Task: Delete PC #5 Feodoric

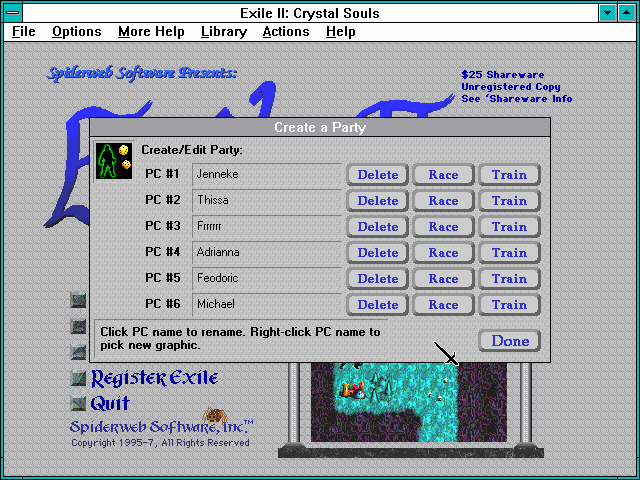Action: click(378, 279)
